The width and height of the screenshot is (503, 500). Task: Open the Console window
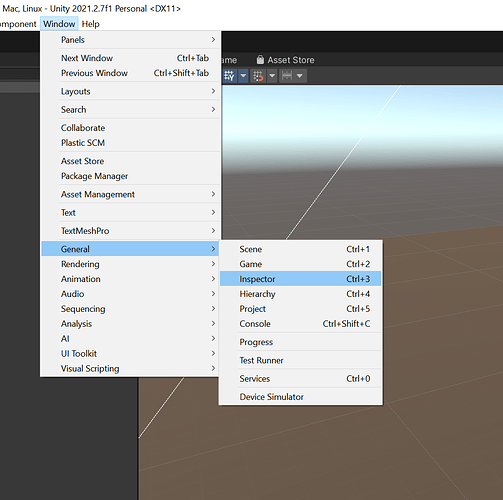point(300,324)
